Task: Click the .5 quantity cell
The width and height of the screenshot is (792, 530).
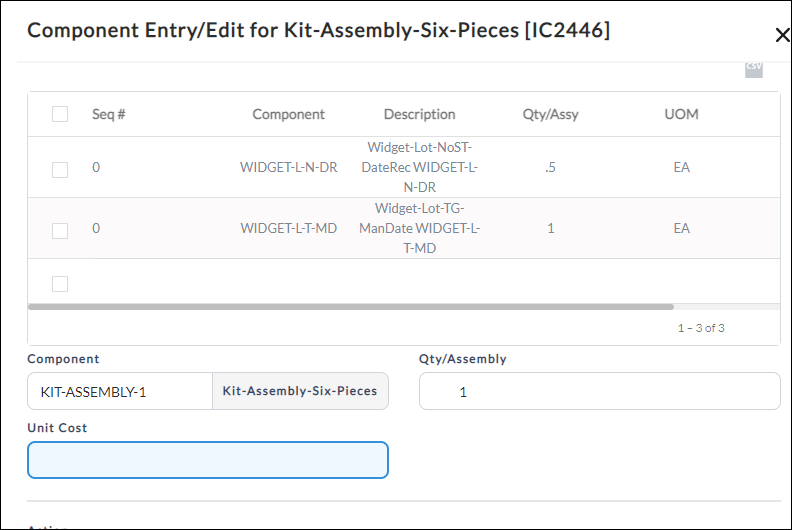Action: 551,167
